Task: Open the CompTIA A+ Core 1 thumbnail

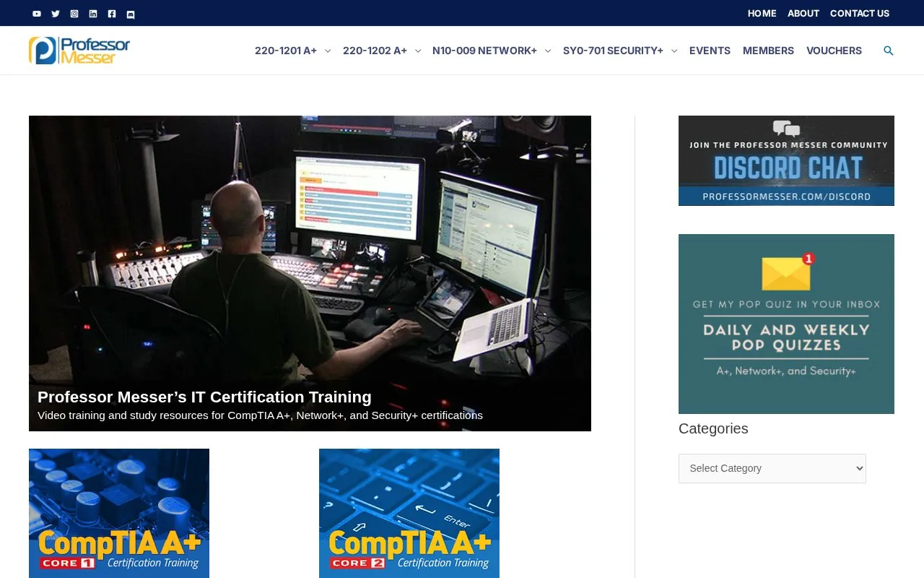Action: click(x=119, y=513)
